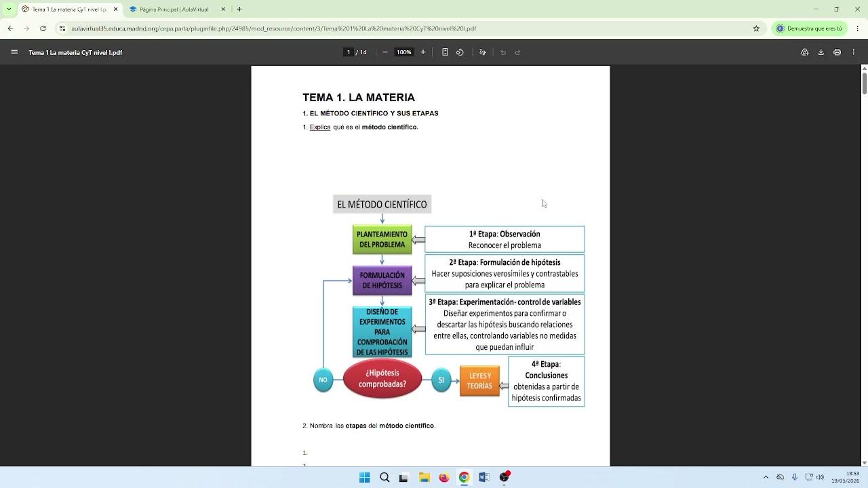
Task: Click the underlined word Explica
Action: (x=320, y=127)
